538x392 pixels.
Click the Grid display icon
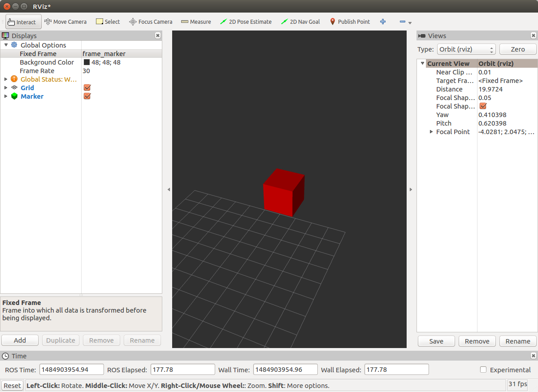click(x=14, y=87)
